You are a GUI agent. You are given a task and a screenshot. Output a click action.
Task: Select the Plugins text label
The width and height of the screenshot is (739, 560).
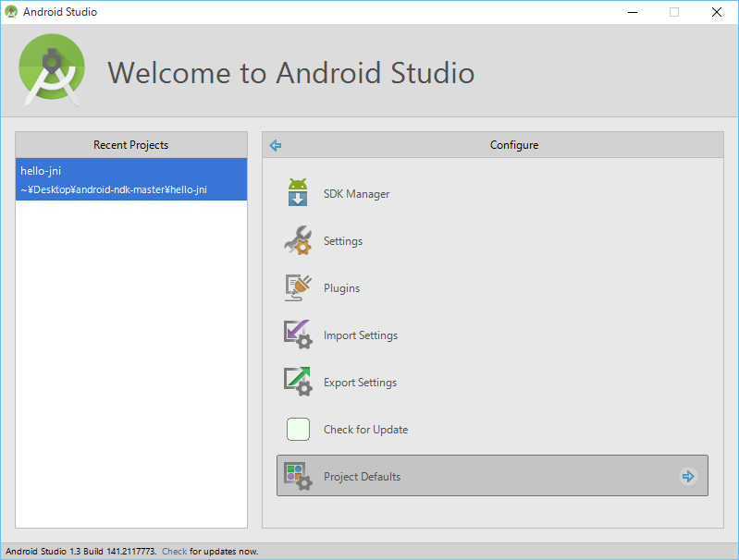pyautogui.click(x=341, y=288)
